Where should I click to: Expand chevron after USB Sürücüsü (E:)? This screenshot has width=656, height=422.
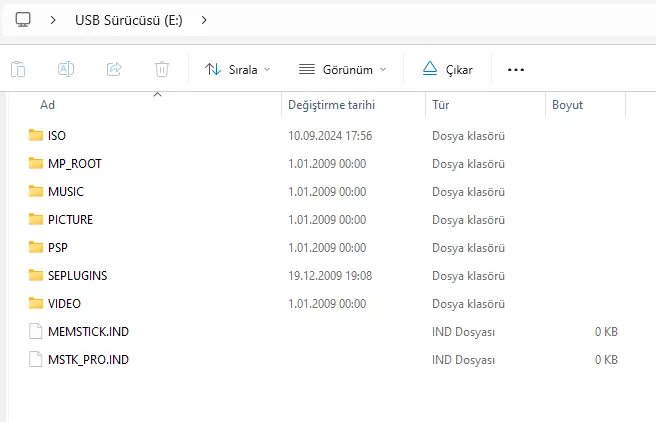click(x=204, y=20)
